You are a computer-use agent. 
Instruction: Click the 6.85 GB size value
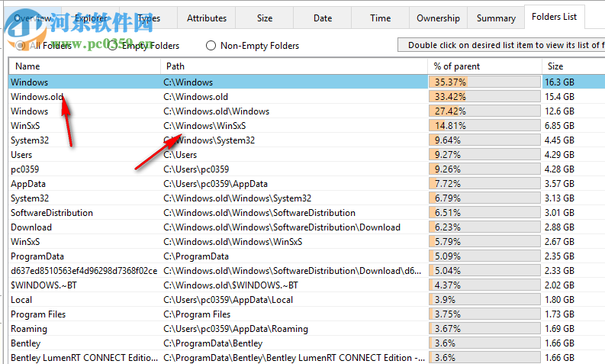(x=559, y=126)
